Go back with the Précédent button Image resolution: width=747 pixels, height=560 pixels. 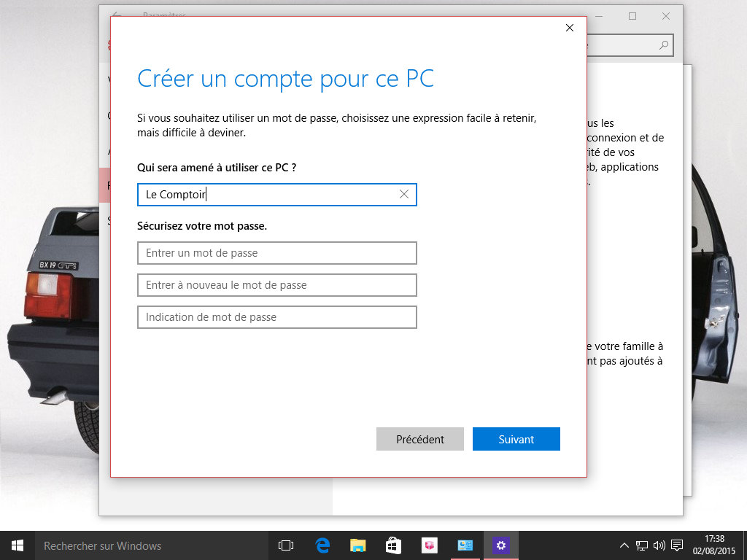pos(419,439)
